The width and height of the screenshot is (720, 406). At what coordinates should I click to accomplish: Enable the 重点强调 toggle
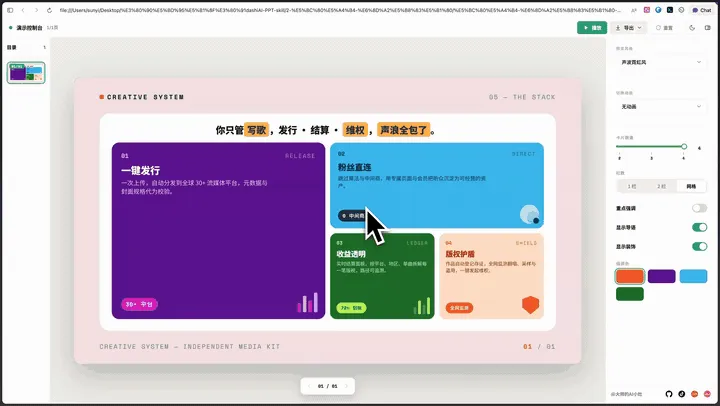tap(699, 208)
